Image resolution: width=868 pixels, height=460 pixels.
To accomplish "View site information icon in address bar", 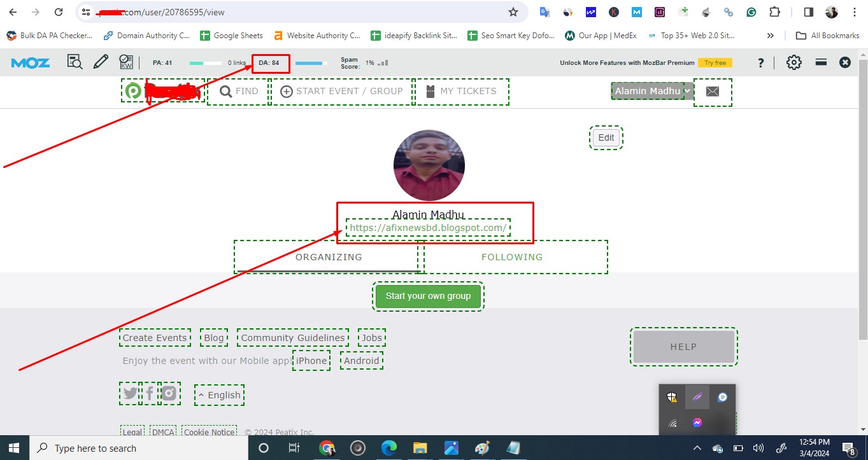I will click(86, 12).
